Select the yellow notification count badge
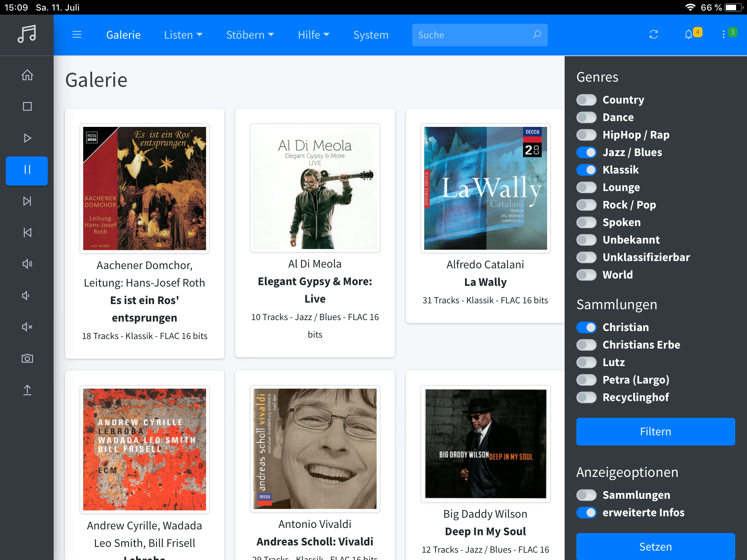The image size is (747, 560). pyautogui.click(x=697, y=32)
